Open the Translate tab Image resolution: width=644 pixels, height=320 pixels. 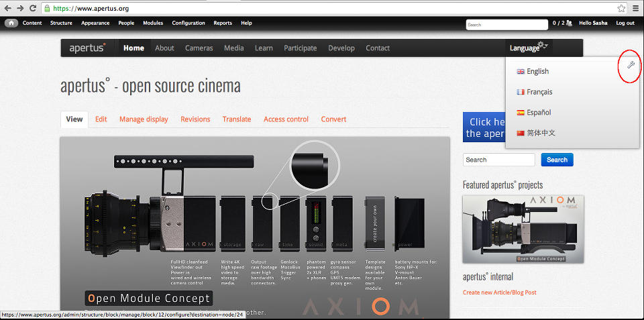point(237,119)
